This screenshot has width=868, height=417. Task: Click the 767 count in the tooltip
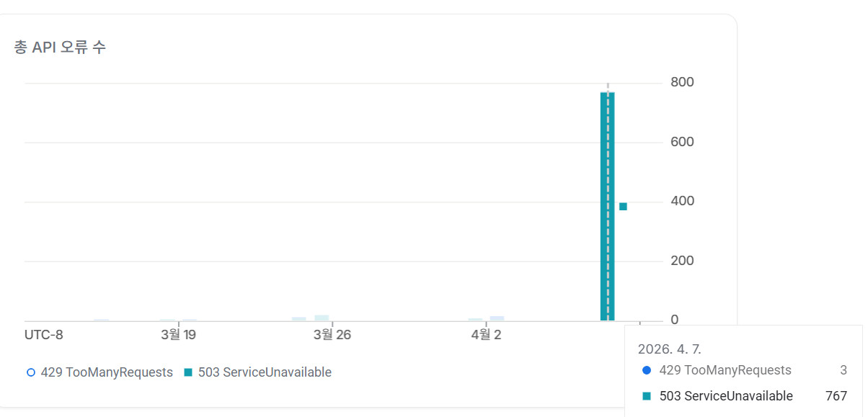tap(836, 396)
